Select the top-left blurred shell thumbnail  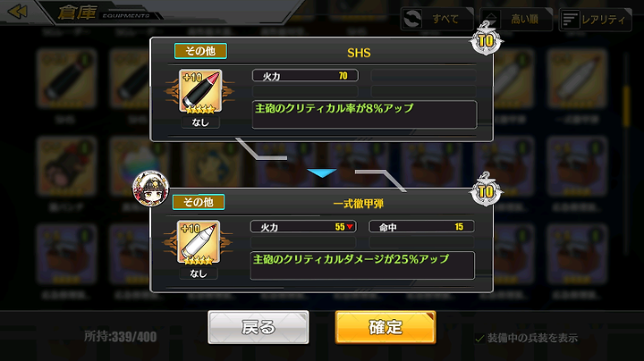66,78
